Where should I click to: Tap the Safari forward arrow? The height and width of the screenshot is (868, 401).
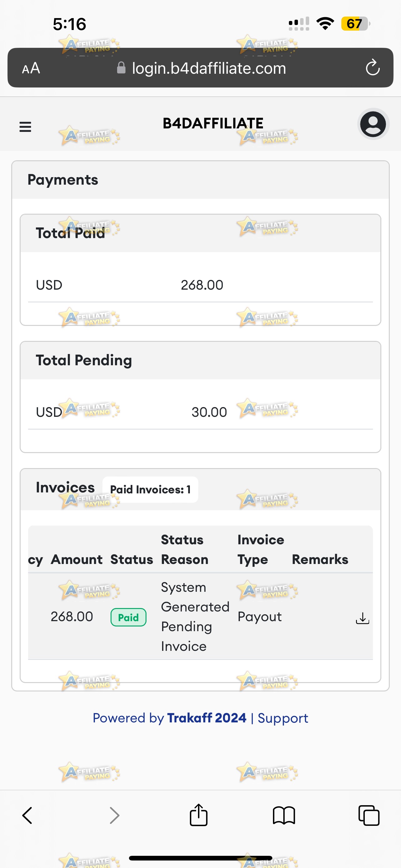[x=115, y=816]
